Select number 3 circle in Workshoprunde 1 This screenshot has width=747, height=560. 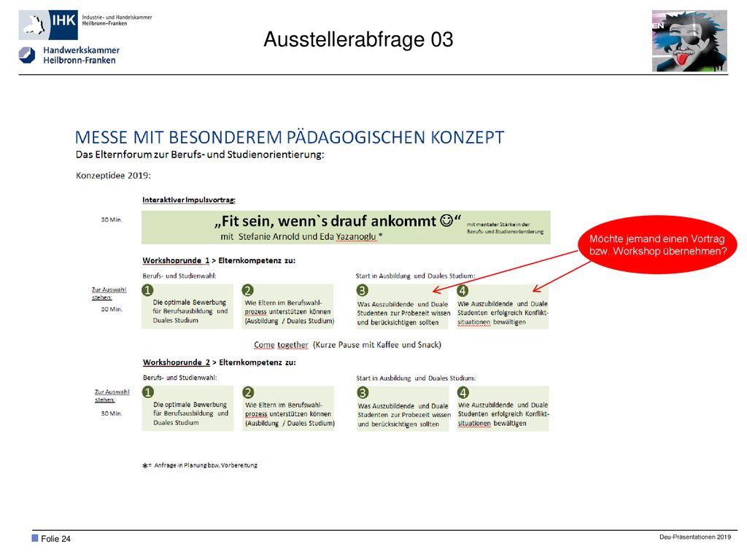[363, 290]
